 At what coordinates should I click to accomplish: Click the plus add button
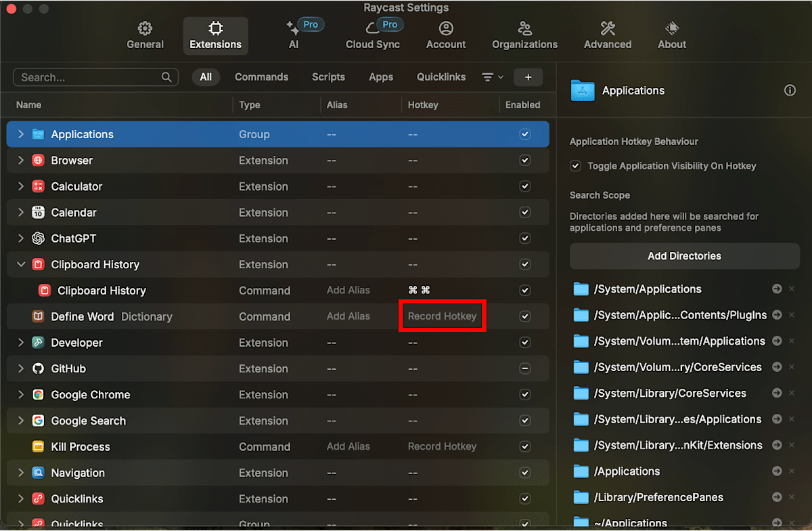pos(528,77)
